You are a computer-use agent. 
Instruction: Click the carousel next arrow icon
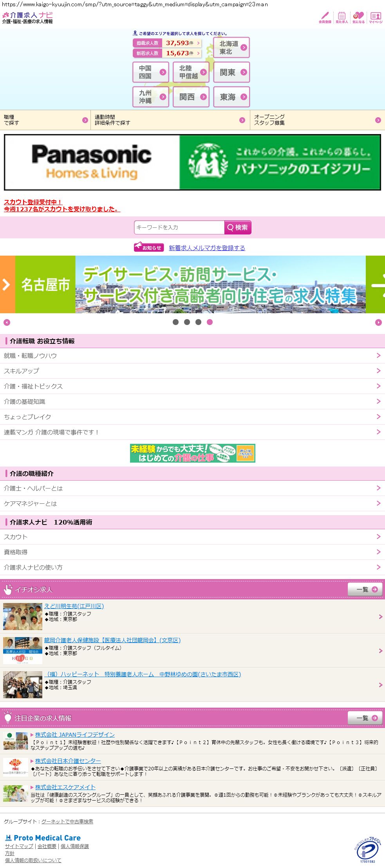(378, 322)
